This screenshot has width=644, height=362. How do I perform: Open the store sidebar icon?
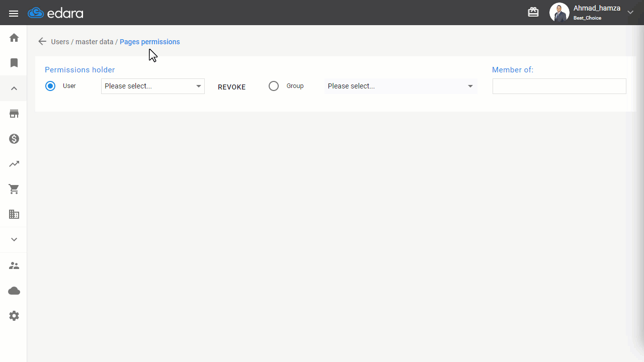point(14,114)
